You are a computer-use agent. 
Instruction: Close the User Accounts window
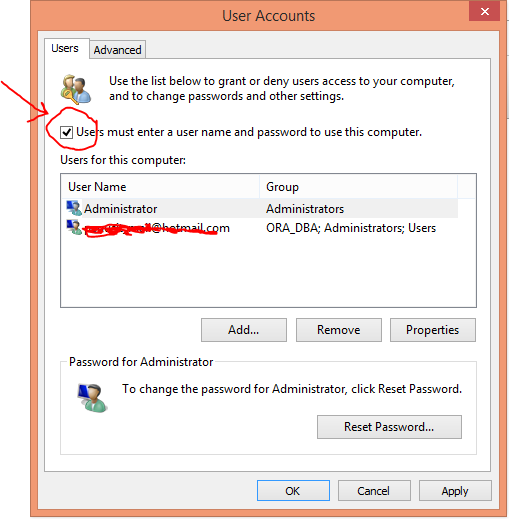tap(485, 11)
